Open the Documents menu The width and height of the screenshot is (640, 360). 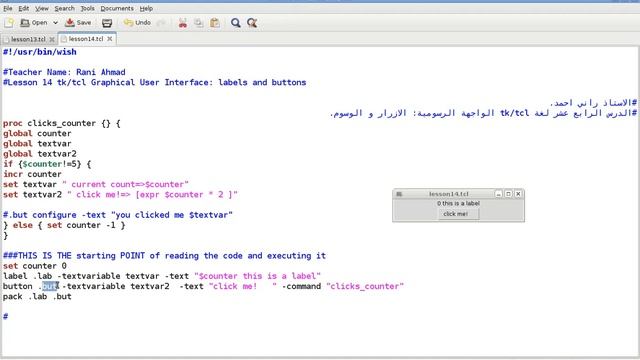[117, 8]
